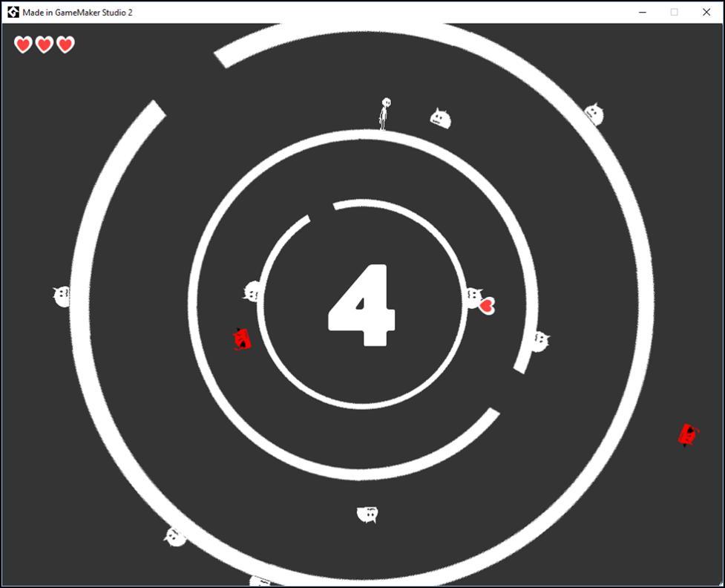Screen dimensions: 725x588
Task: Click the white creature left of the innermost ring
Action: [x=253, y=293]
